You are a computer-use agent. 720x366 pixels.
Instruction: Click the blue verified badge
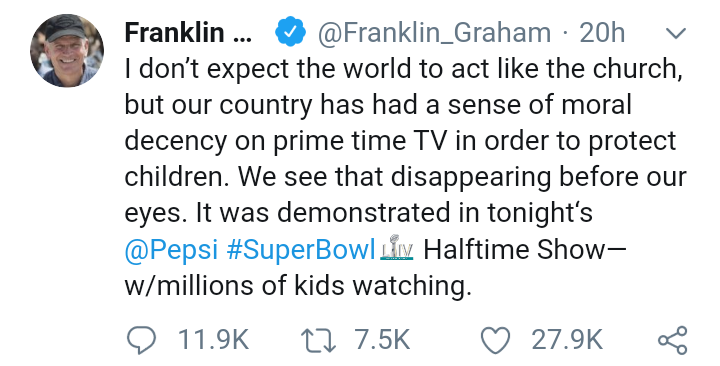pyautogui.click(x=290, y=32)
